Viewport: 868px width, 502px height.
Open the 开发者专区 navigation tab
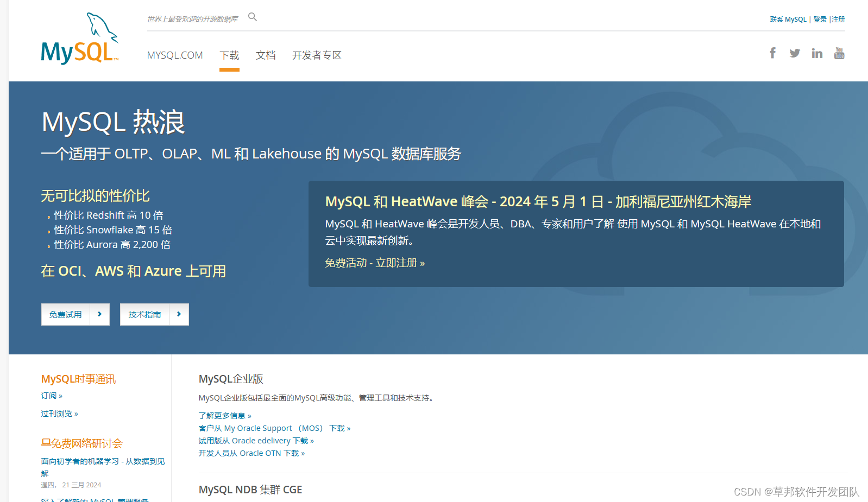[317, 55]
